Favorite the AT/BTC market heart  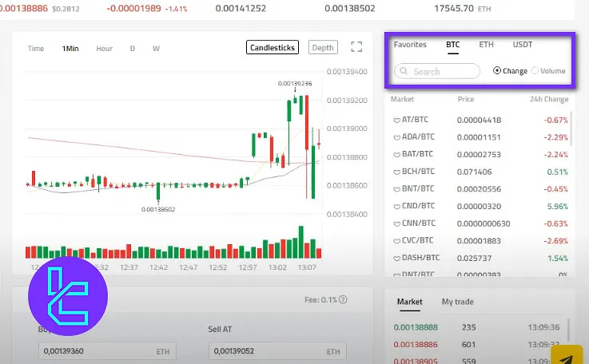pyautogui.click(x=396, y=121)
